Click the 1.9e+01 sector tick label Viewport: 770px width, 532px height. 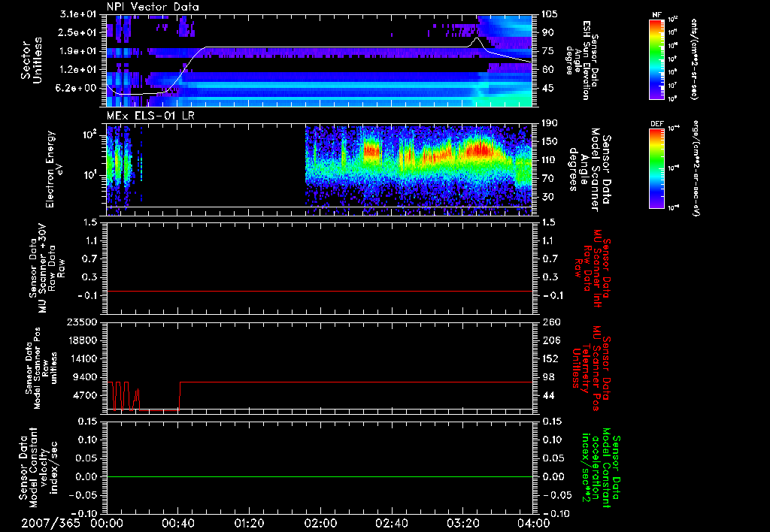(80, 51)
